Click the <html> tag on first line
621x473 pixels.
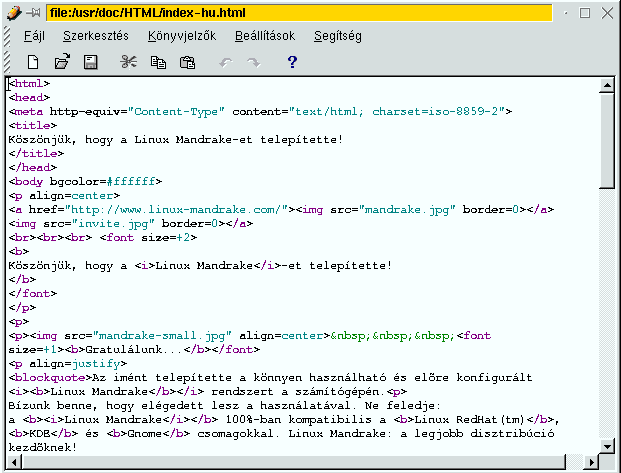pos(29,84)
